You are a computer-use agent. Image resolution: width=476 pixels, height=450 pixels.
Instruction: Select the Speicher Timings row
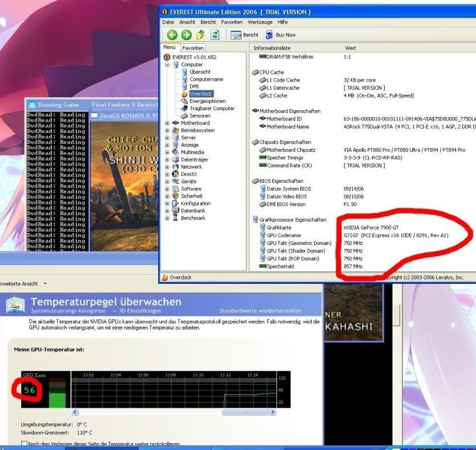[363, 158]
